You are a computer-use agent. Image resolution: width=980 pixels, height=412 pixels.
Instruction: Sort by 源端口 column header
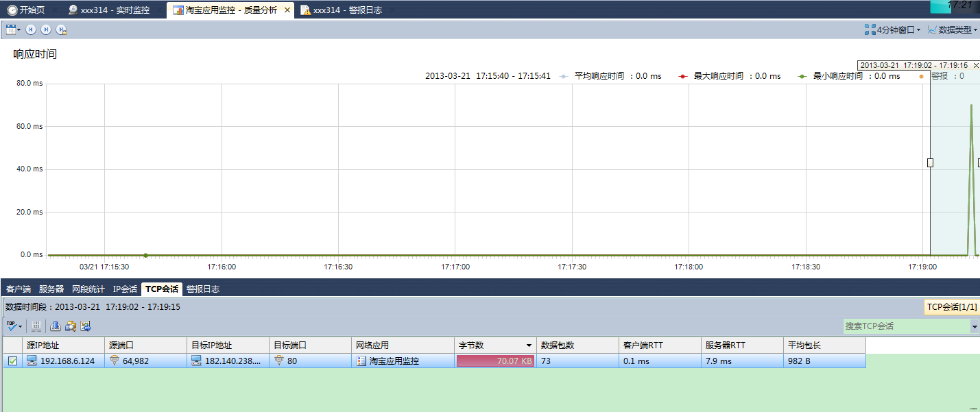tap(146, 345)
